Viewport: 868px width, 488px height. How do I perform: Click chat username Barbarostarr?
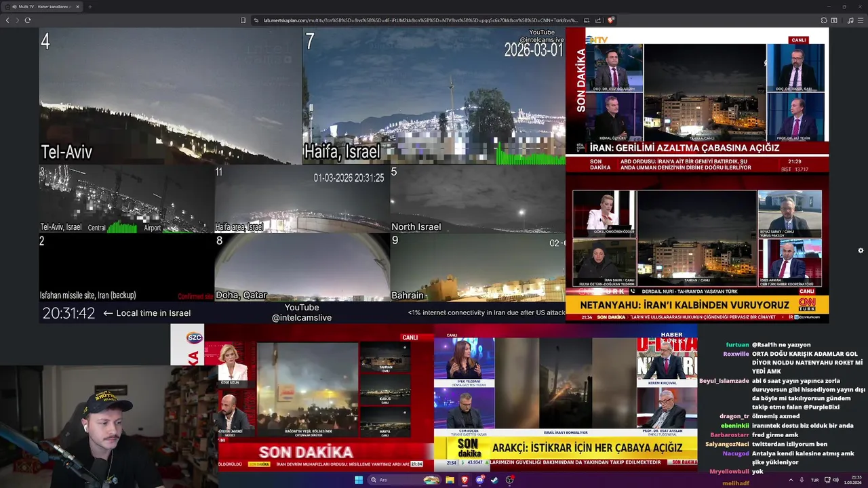click(x=730, y=435)
